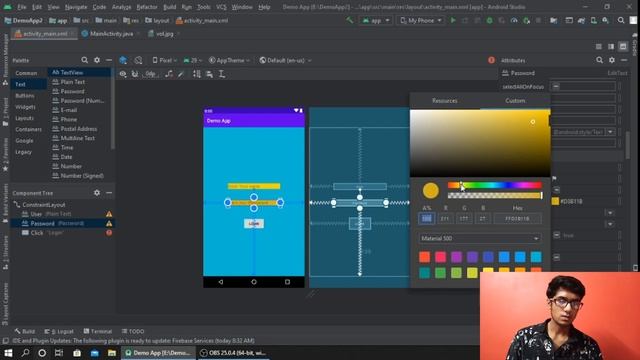Screen dimensions: 640x360
Task: Select E-mail in the palette list
Action: [69, 110]
